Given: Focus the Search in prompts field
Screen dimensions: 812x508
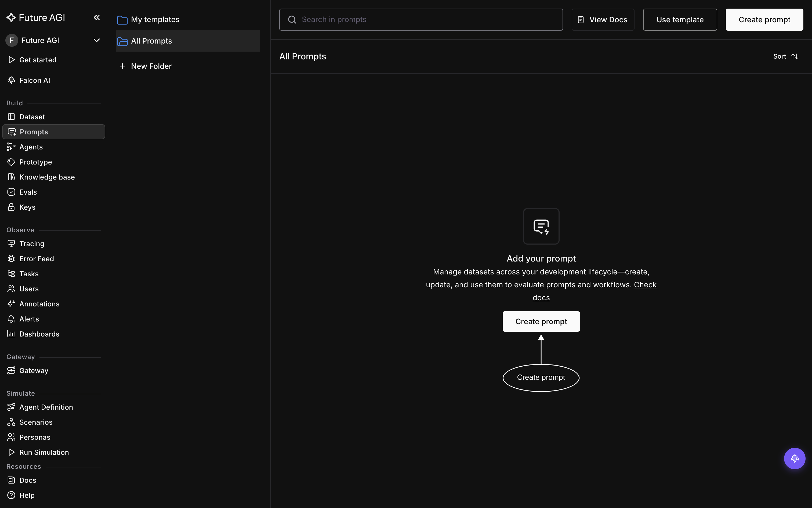Looking at the screenshot, I should point(421,19).
